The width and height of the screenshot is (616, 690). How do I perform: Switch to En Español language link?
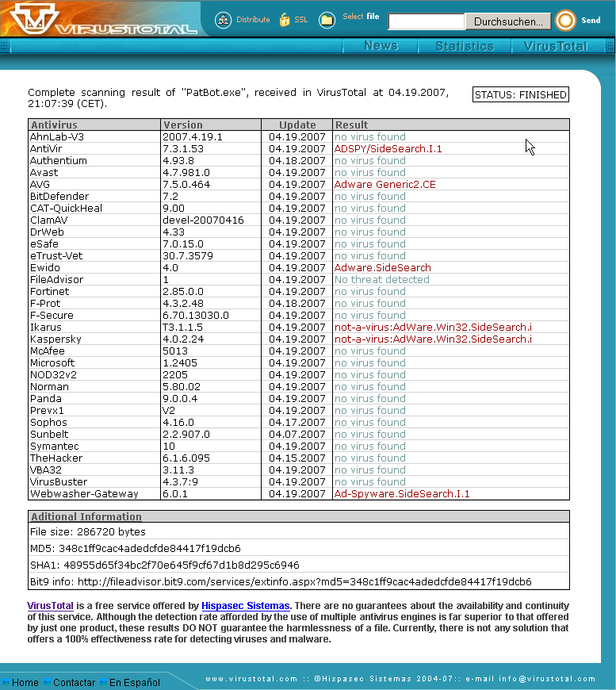click(x=135, y=683)
